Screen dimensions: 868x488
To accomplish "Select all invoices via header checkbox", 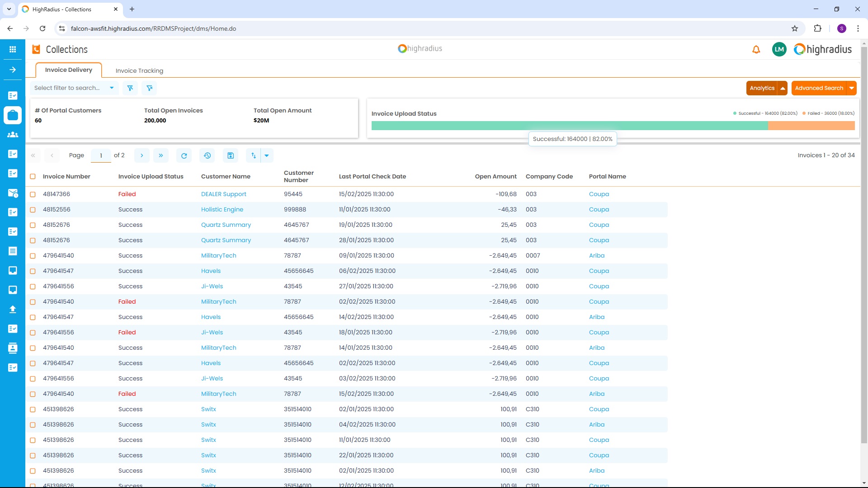I will pyautogui.click(x=33, y=176).
